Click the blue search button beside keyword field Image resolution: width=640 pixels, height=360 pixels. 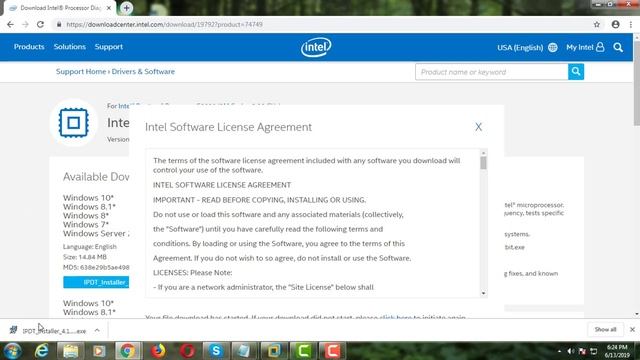tap(576, 72)
